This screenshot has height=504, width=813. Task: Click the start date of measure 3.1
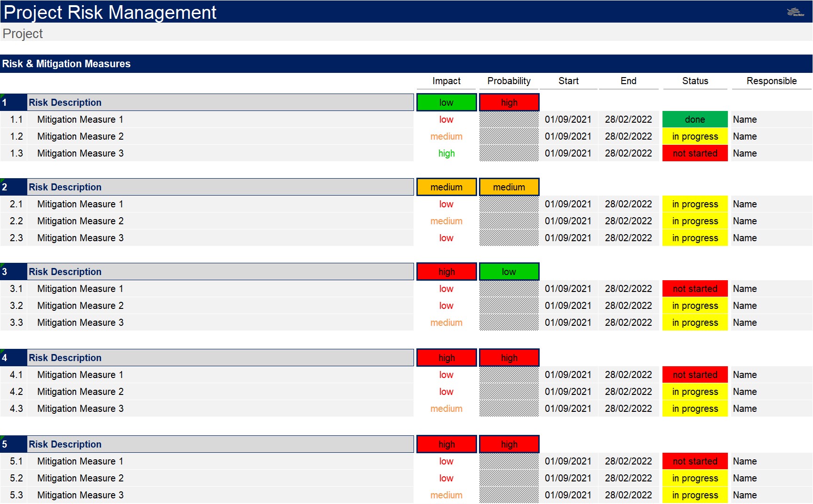pyautogui.click(x=568, y=289)
